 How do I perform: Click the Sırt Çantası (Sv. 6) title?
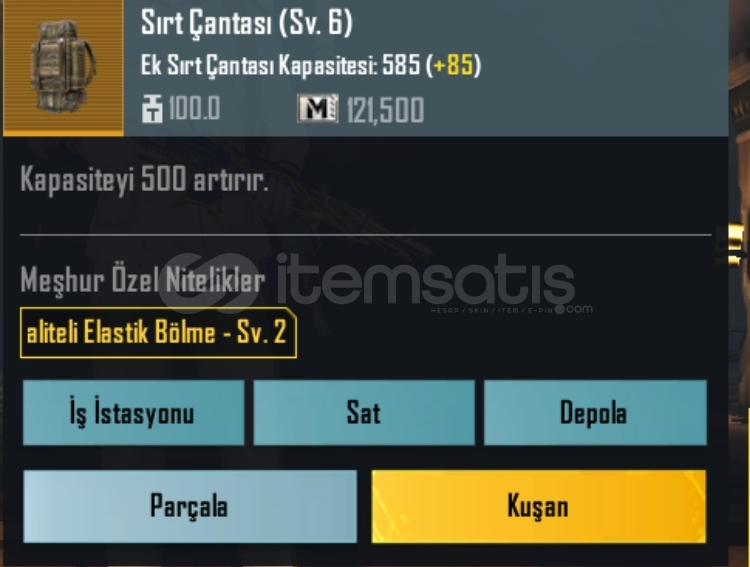246,22
